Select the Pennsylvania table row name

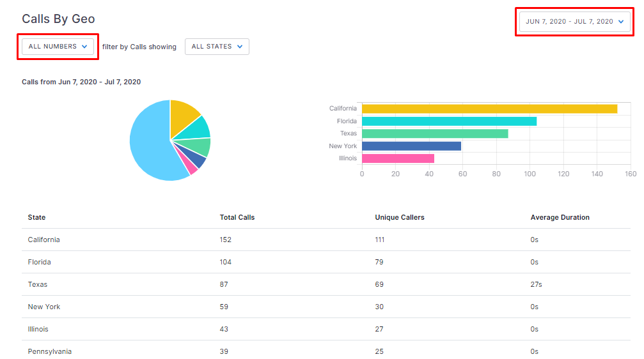[50, 351]
